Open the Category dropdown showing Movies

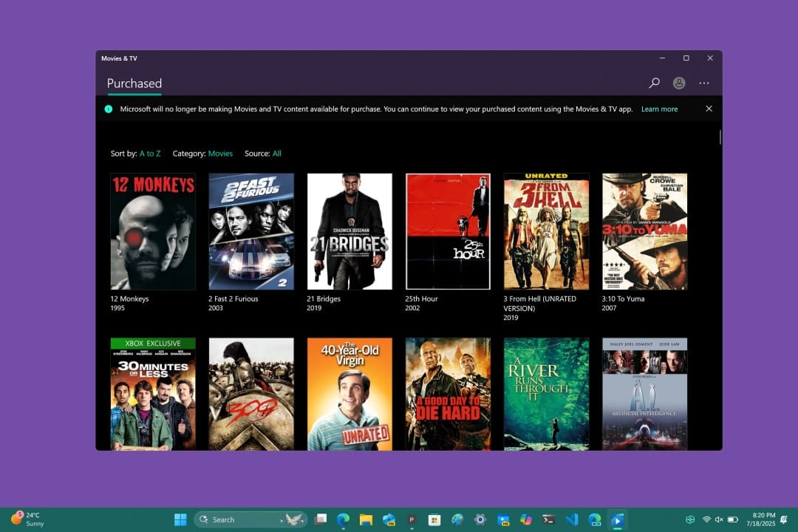[220, 153]
